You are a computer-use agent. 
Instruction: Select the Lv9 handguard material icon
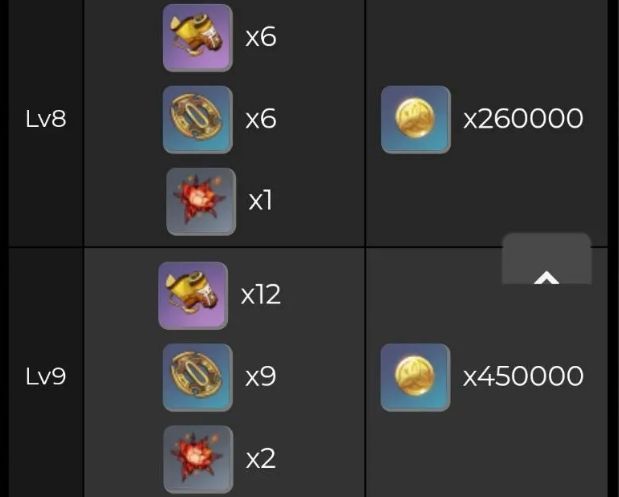(x=197, y=377)
